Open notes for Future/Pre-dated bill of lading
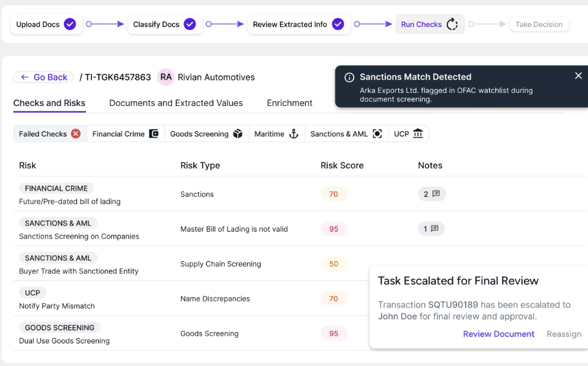 432,194
